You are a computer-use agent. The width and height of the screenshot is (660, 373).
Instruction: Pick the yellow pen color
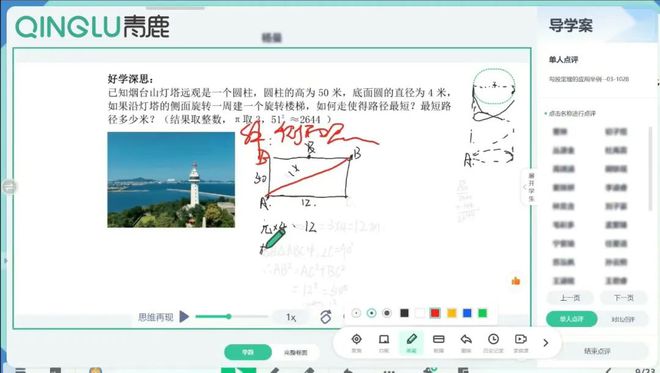(451, 313)
